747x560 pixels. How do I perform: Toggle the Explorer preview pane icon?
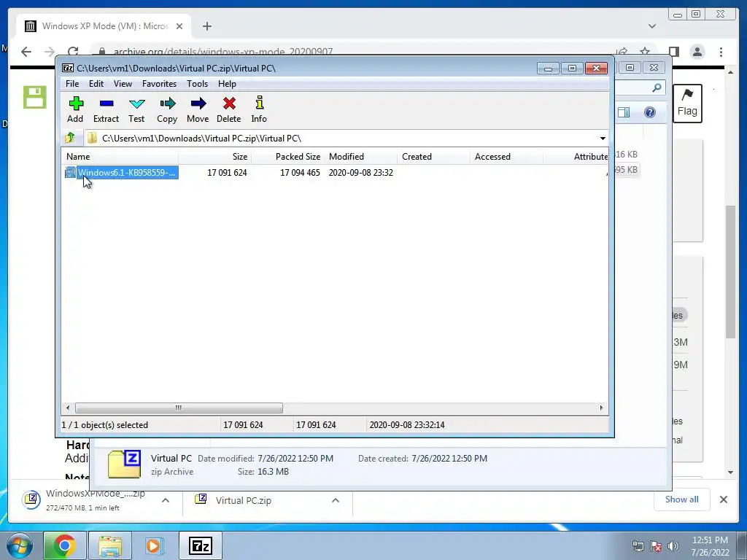pyautogui.click(x=624, y=112)
